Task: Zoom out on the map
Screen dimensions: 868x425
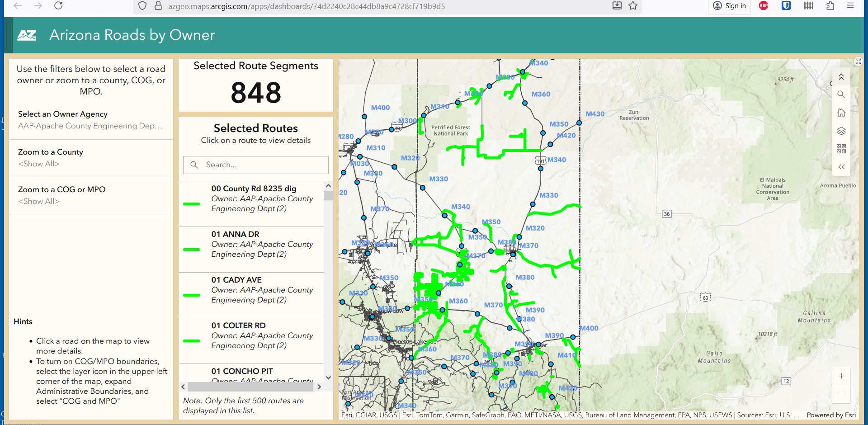Action: coord(841,394)
